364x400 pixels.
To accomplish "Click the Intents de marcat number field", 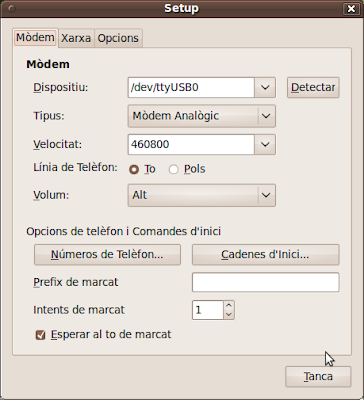I will pyautogui.click(x=208, y=310).
